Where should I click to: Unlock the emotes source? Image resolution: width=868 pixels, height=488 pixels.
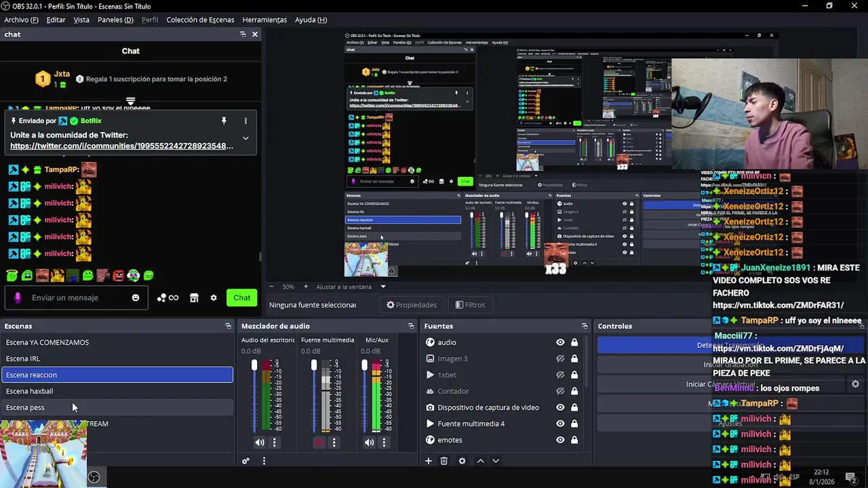[x=574, y=440]
